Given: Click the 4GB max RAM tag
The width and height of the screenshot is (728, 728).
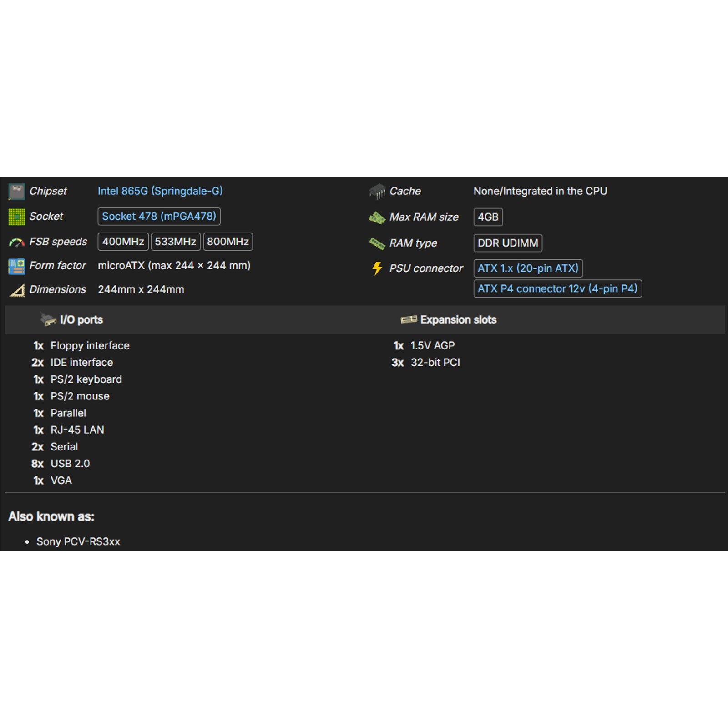Looking at the screenshot, I should point(488,217).
